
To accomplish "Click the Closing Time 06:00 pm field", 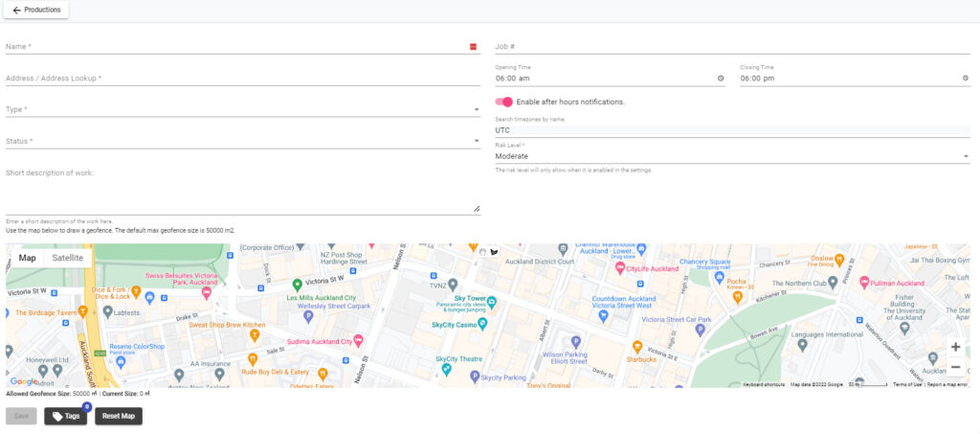I will click(x=855, y=79).
